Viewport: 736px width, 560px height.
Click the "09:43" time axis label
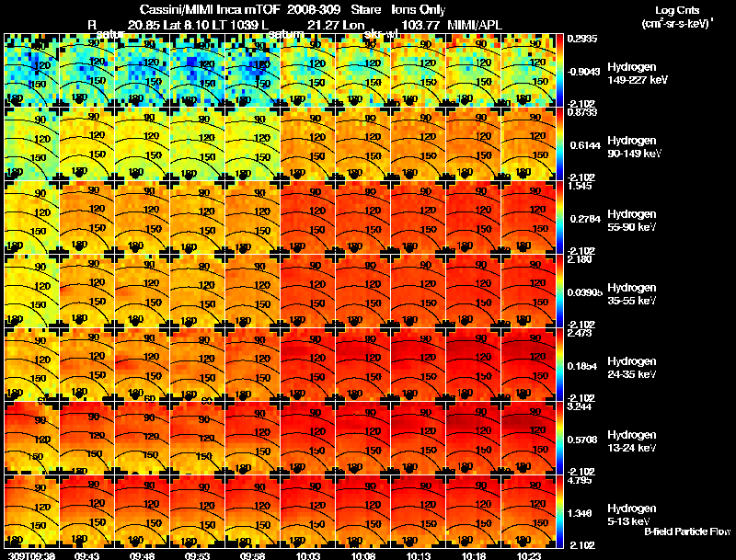pos(86,555)
